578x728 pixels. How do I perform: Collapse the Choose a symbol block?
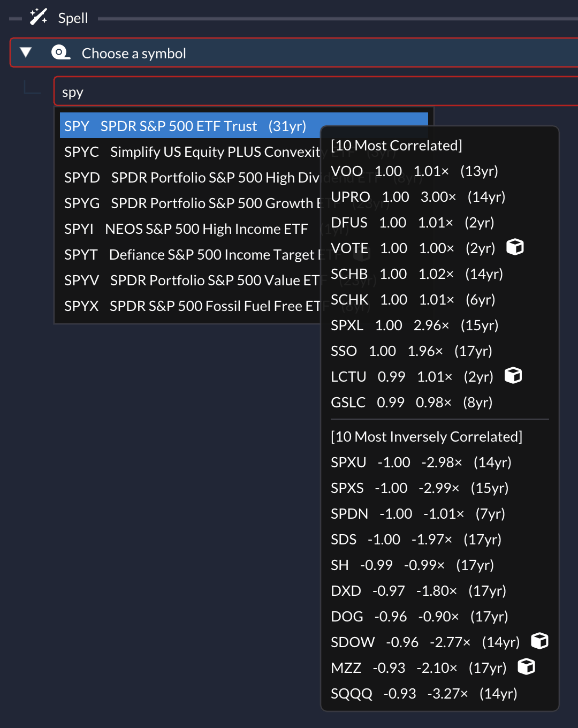click(26, 52)
